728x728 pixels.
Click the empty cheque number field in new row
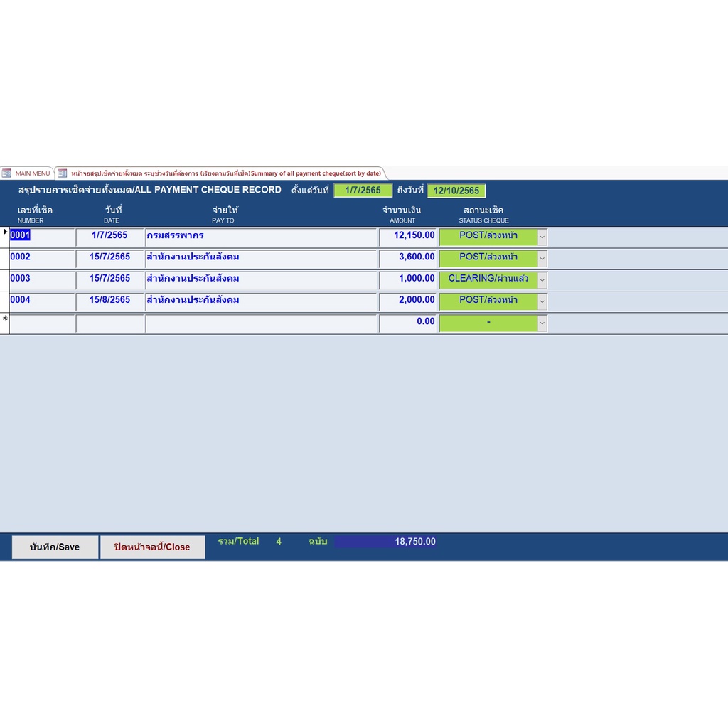(42, 323)
